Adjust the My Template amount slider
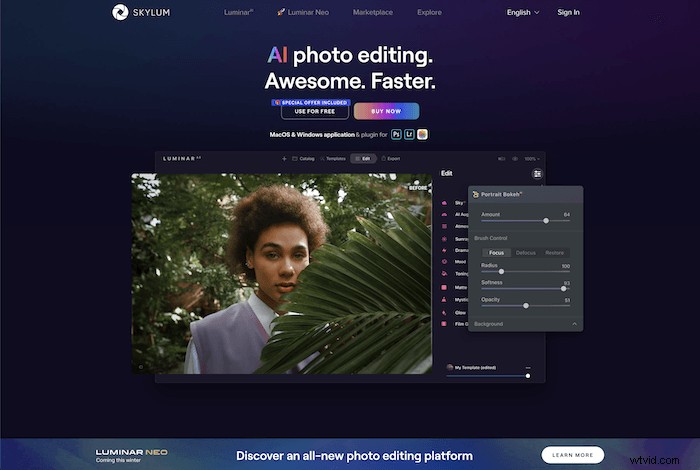700x470 pixels. [x=528, y=376]
